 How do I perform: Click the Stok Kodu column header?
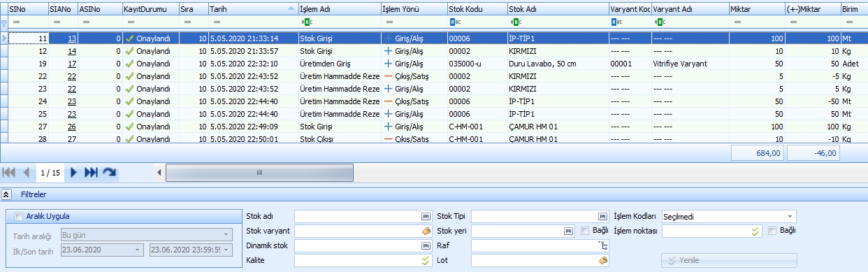(477, 8)
